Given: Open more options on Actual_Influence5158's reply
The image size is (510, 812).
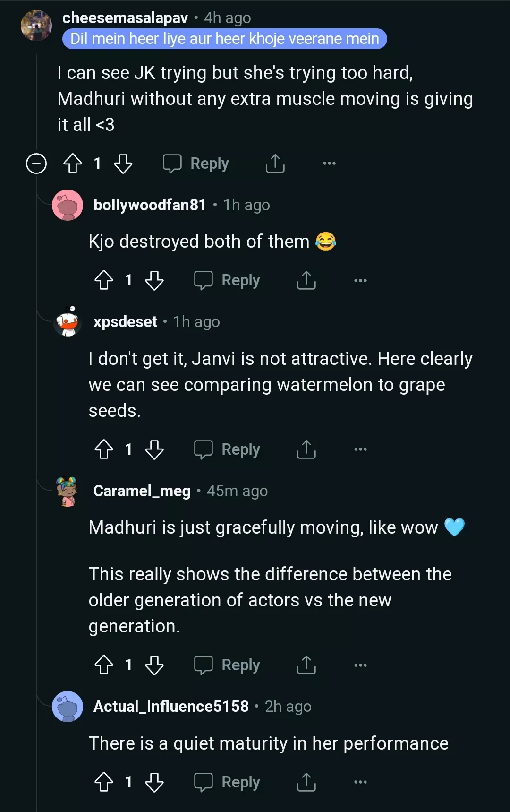Looking at the screenshot, I should coord(360,782).
